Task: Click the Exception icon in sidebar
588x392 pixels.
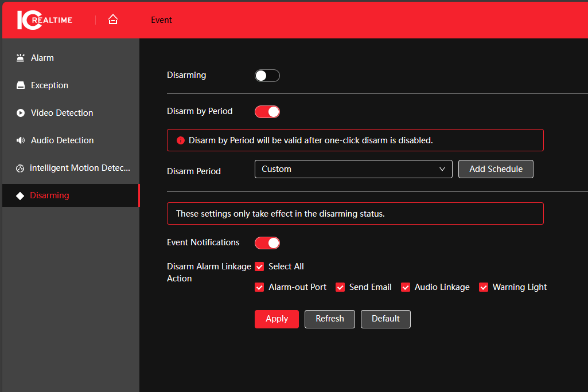Action: click(x=21, y=85)
